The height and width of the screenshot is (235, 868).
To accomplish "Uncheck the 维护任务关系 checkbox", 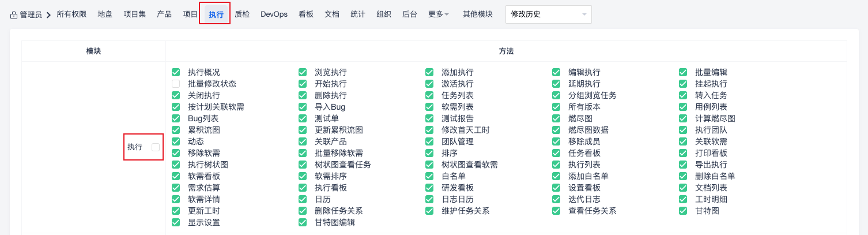I will [429, 211].
